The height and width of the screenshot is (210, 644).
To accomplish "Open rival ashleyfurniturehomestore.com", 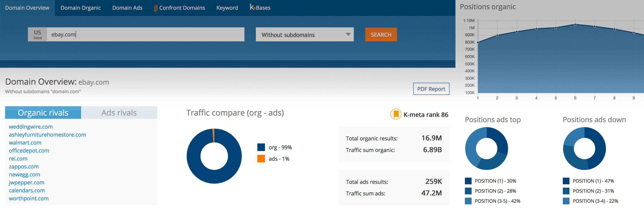I will [x=47, y=135].
